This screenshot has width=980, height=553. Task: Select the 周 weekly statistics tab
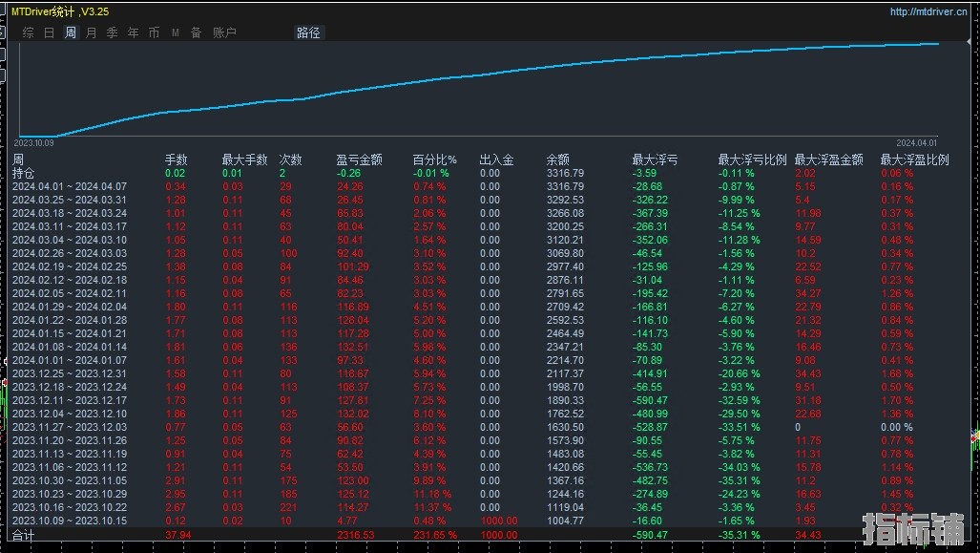point(71,32)
